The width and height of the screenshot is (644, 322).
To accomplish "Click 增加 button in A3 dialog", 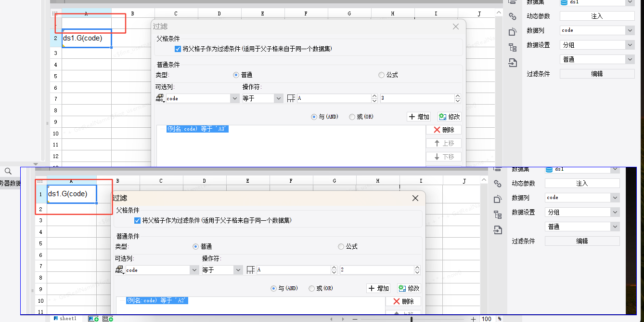I will [x=420, y=117].
